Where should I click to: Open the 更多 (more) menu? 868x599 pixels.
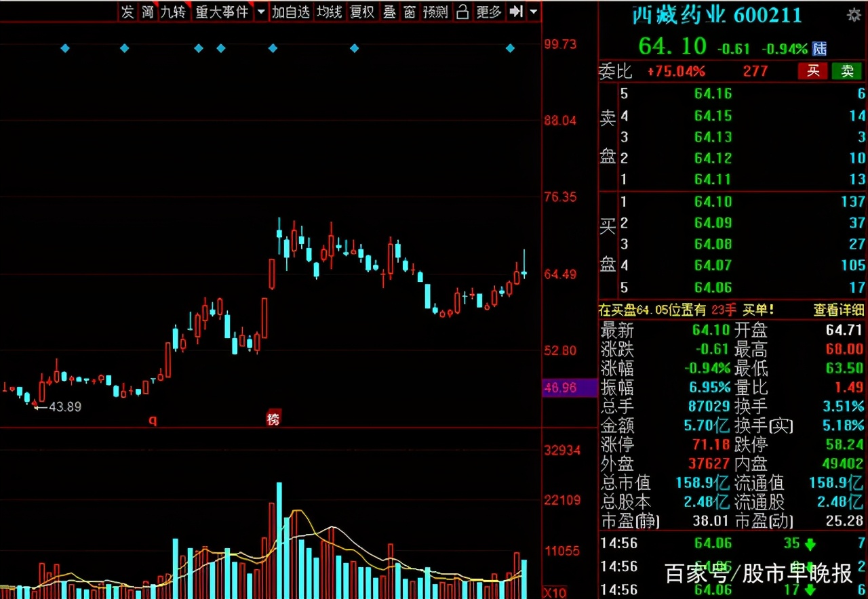click(488, 12)
